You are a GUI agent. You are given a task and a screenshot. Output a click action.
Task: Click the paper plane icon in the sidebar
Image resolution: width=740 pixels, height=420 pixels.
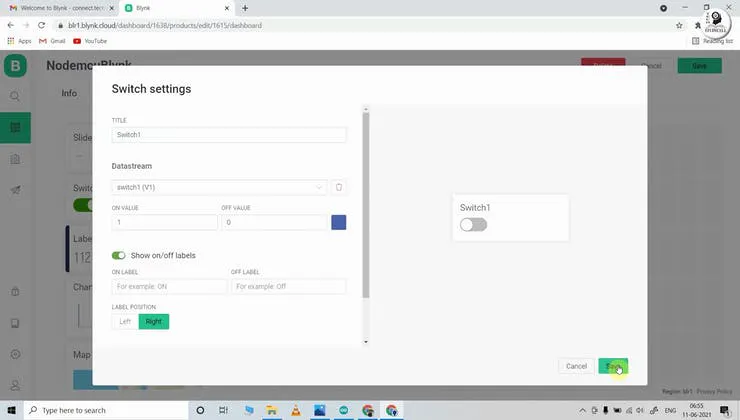point(15,190)
